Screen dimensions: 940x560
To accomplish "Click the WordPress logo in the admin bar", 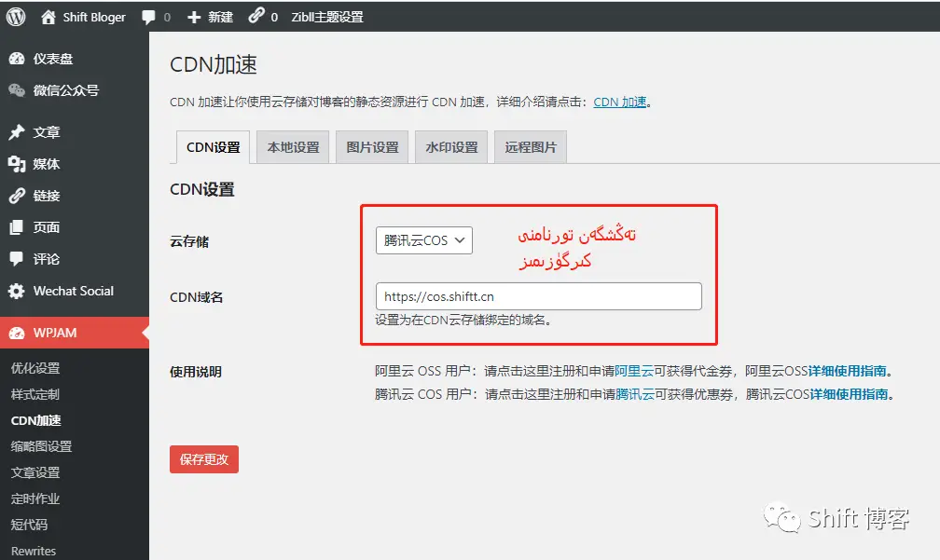I will pos(15,16).
